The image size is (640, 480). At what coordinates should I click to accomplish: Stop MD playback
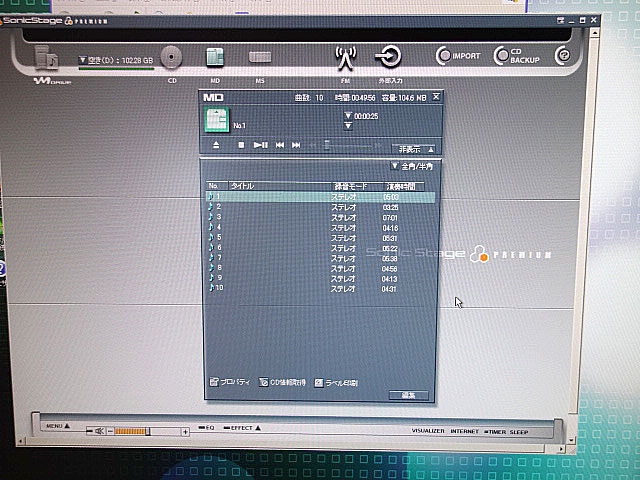tap(241, 145)
